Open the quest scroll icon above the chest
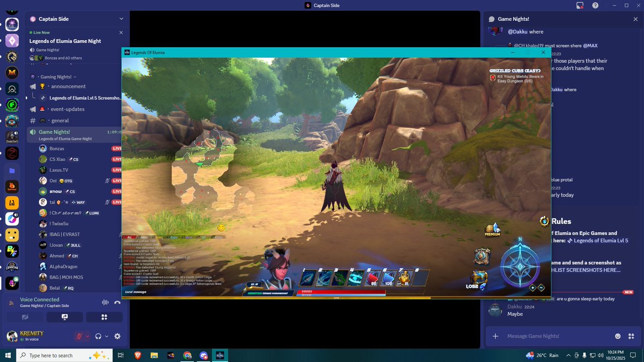The width and height of the screenshot is (644, 362). coord(482,256)
